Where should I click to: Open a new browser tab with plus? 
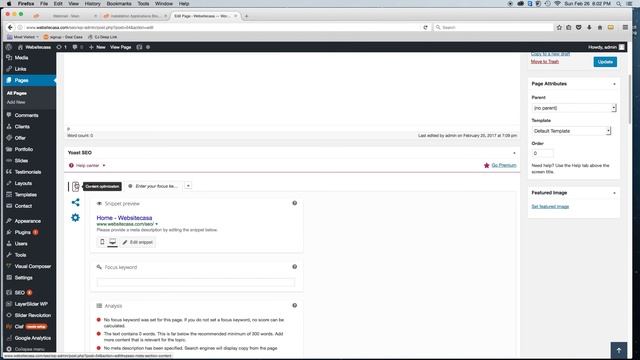click(246, 16)
